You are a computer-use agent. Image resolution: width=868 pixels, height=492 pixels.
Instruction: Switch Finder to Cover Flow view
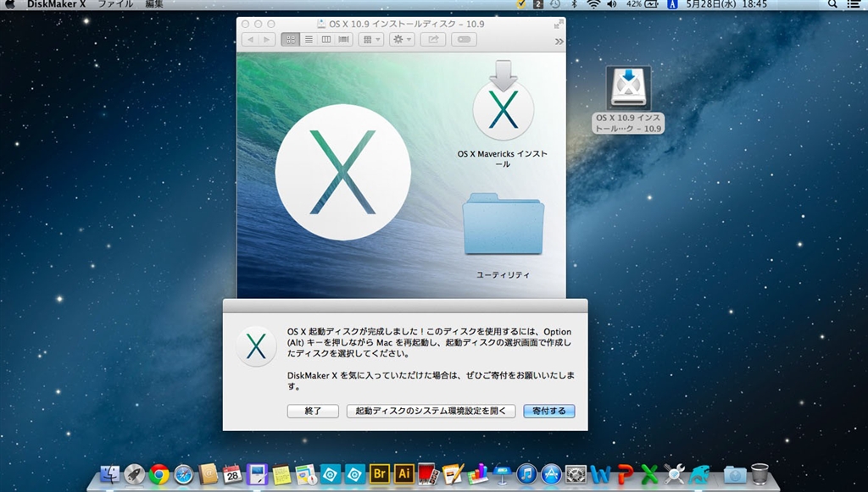tap(344, 40)
